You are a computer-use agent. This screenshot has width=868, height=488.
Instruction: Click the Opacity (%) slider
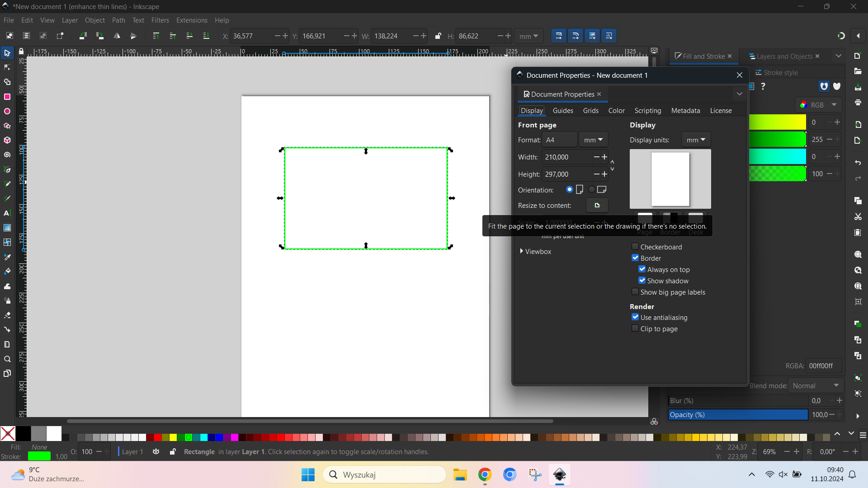738,414
